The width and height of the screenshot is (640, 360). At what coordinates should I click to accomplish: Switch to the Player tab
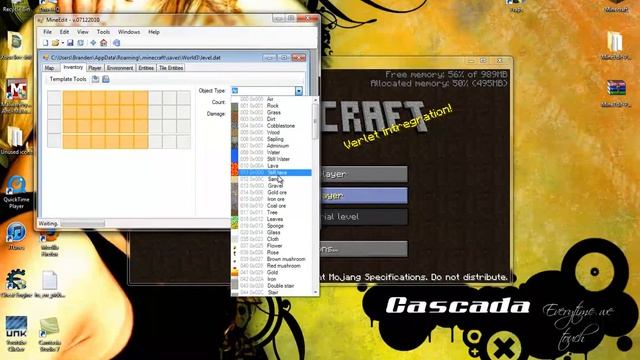[x=95, y=68]
